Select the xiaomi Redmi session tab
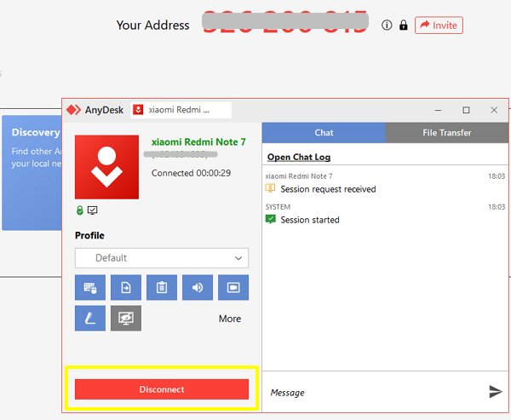This screenshot has height=420, width=511. click(x=181, y=110)
